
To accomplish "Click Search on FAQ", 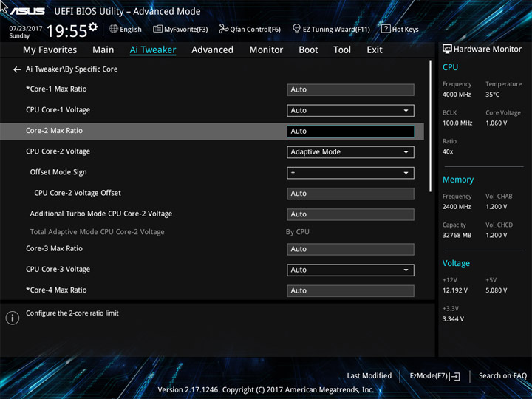I will coord(502,376).
